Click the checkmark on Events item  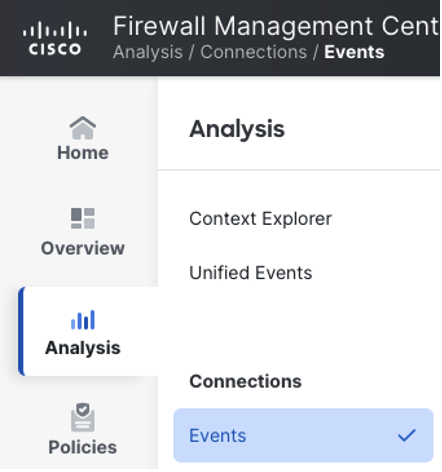pyautogui.click(x=407, y=435)
